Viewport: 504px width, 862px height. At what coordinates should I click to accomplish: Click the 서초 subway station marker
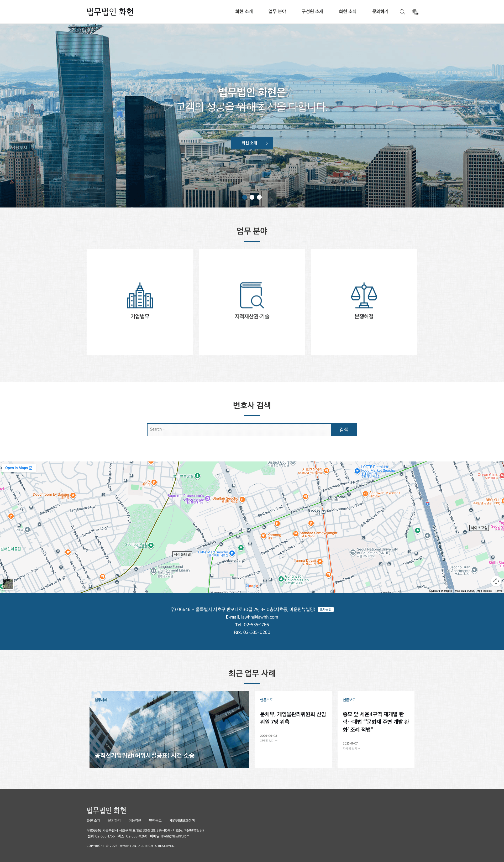[249, 530]
